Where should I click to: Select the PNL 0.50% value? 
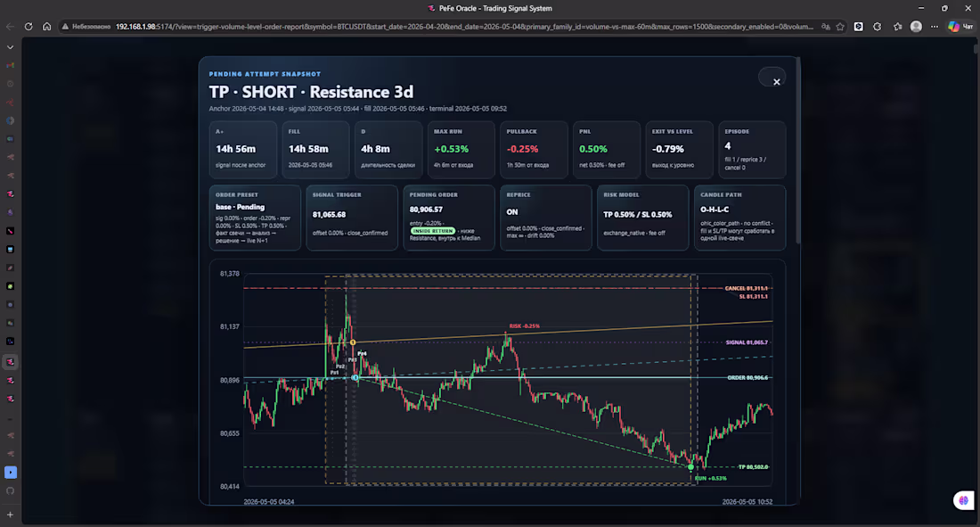593,149
